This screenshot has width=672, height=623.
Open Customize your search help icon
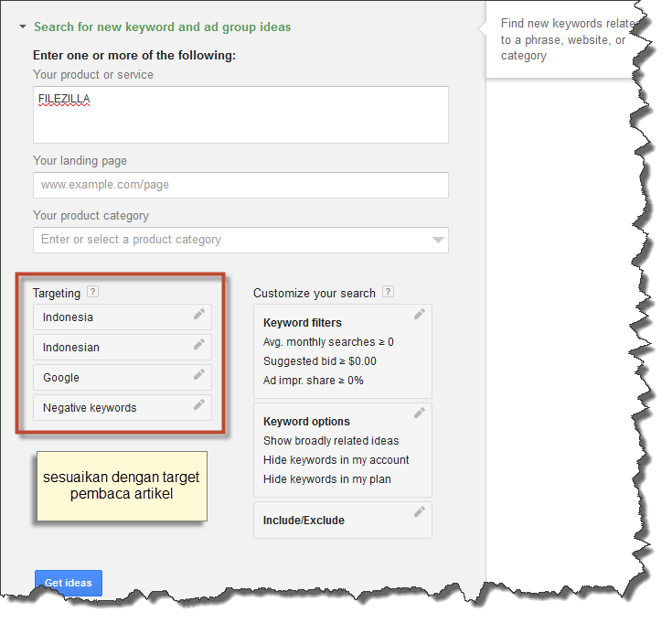point(389,293)
